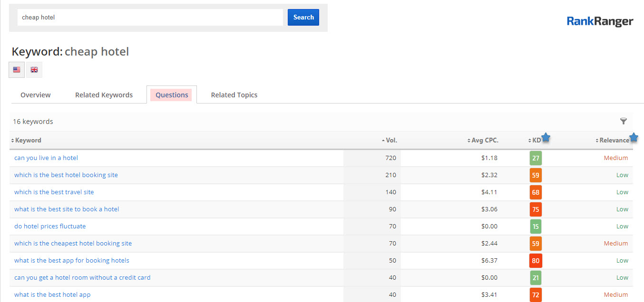Click the Rank Ranger logo

(x=600, y=21)
